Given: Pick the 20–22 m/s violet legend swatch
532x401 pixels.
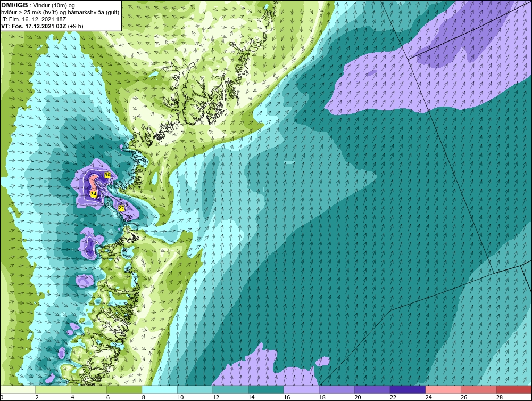Looking at the screenshot, I should coord(372,389).
